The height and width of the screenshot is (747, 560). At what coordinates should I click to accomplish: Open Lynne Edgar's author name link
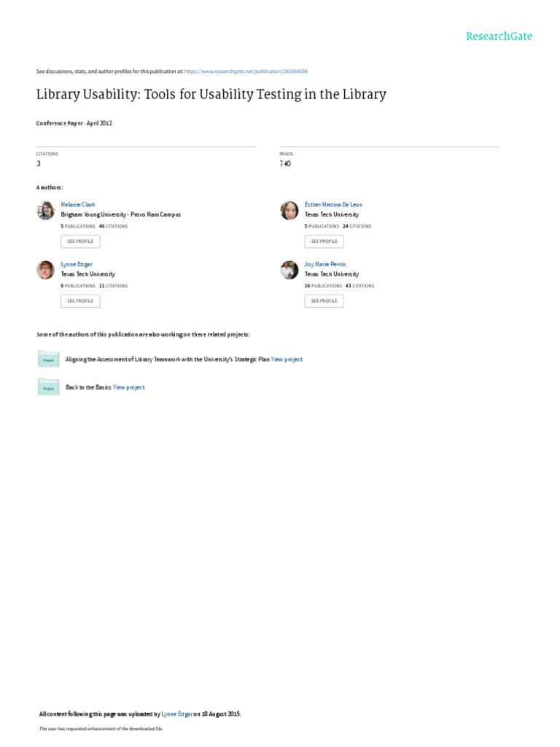[77, 264]
